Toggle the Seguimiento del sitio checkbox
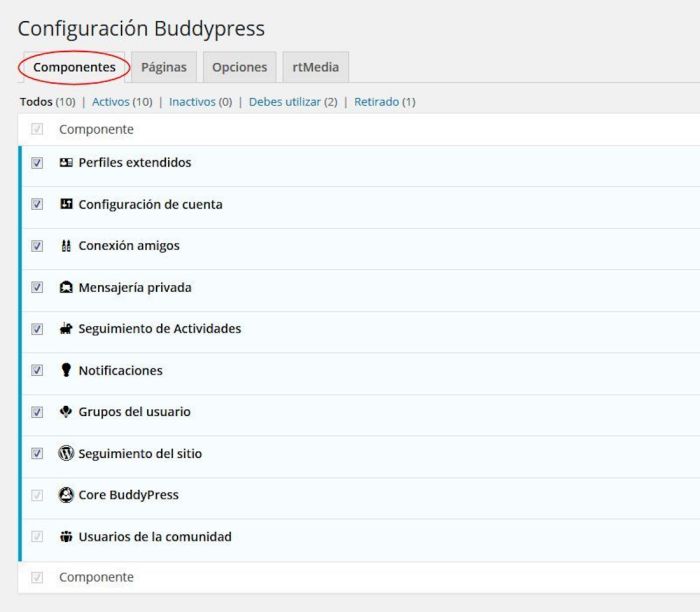 pyautogui.click(x=37, y=454)
